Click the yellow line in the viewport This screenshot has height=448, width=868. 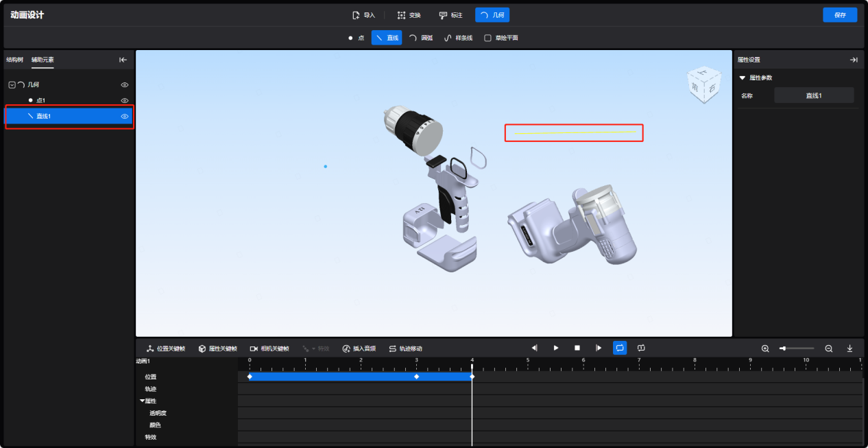(575, 132)
